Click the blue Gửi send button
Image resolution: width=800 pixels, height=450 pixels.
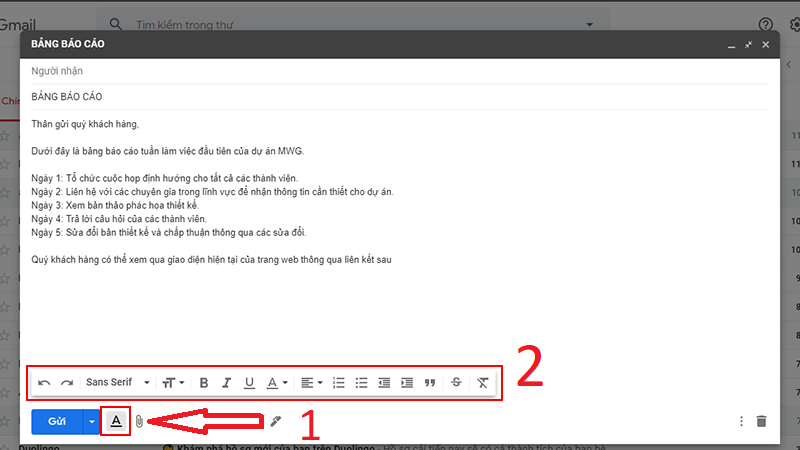pyautogui.click(x=57, y=421)
